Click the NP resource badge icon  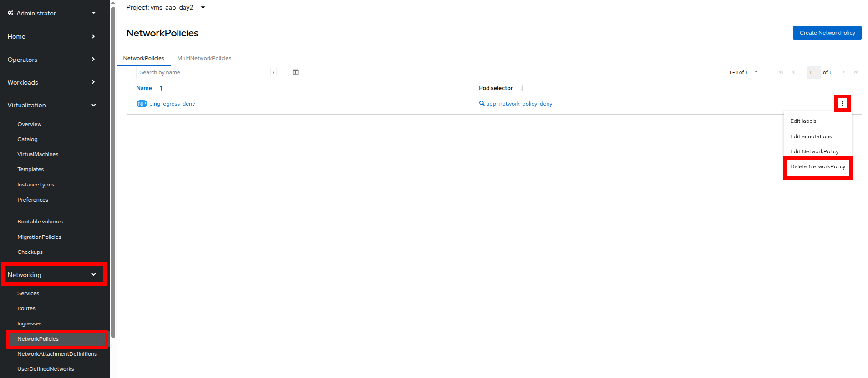(142, 104)
